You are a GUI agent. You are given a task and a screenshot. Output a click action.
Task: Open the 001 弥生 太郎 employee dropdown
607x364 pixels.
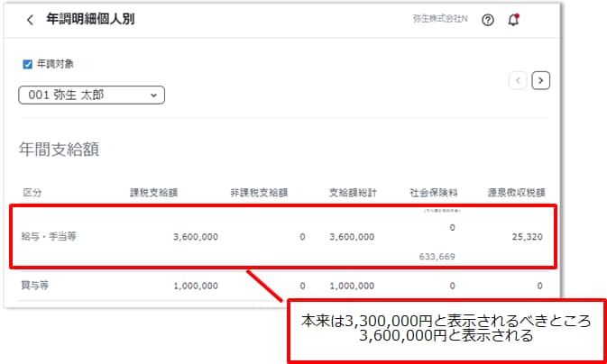pyautogui.click(x=91, y=95)
